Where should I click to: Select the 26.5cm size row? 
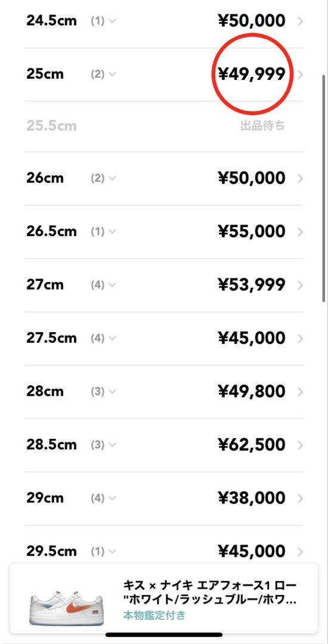tap(164, 231)
